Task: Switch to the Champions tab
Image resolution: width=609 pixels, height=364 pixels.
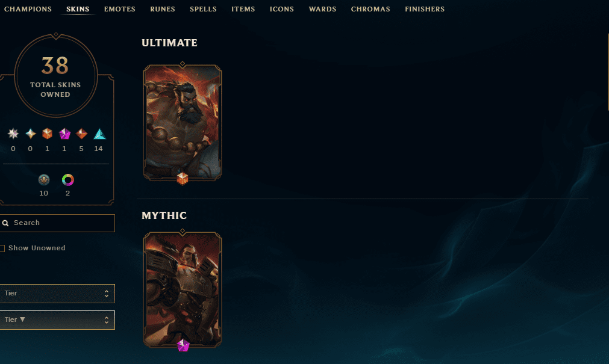Action: pyautogui.click(x=28, y=9)
